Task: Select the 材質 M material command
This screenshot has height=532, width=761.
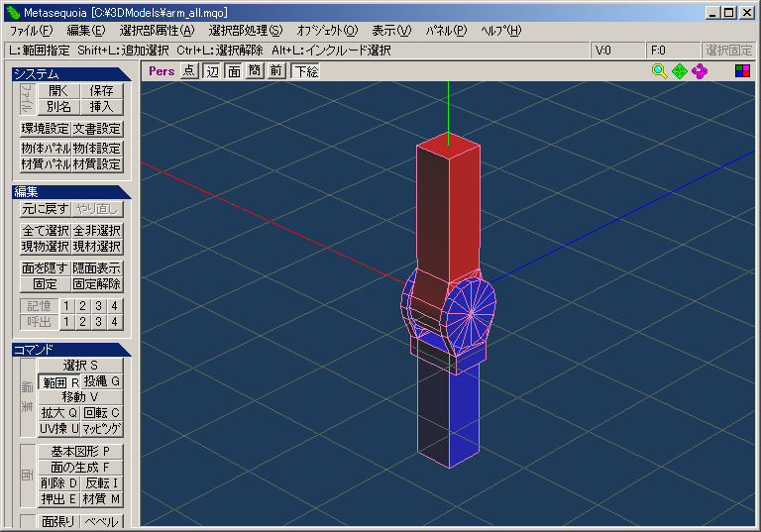Action: pos(101,499)
